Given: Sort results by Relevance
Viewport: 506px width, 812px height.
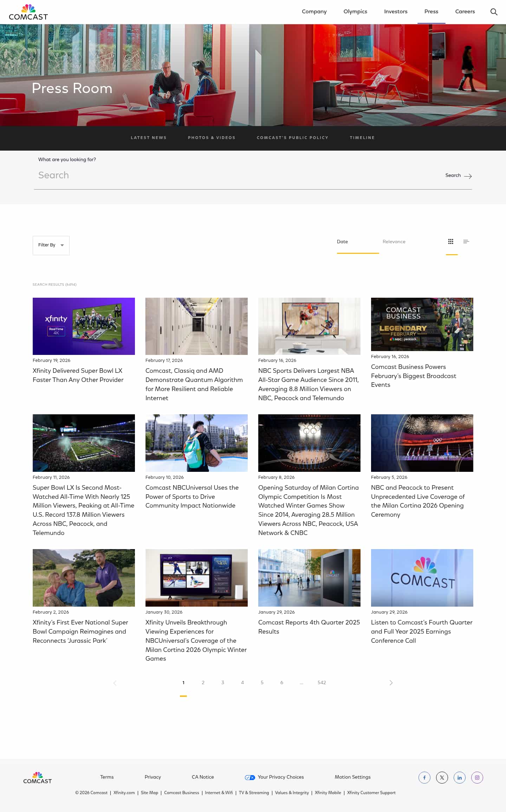Looking at the screenshot, I should [394, 242].
